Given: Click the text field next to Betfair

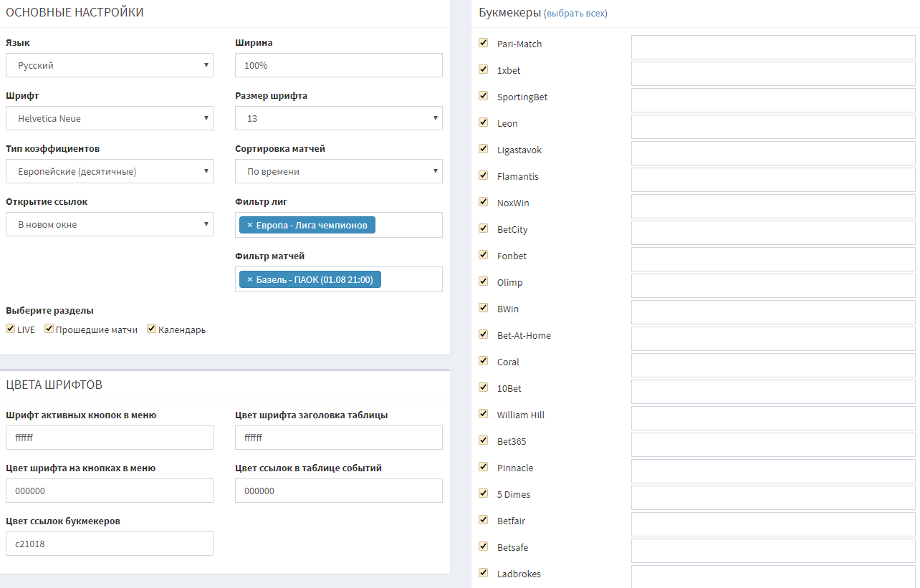Looking at the screenshot, I should [773, 524].
